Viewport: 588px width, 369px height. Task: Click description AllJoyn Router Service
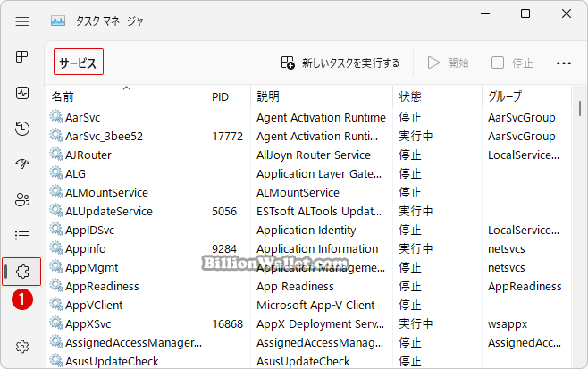[x=314, y=155]
